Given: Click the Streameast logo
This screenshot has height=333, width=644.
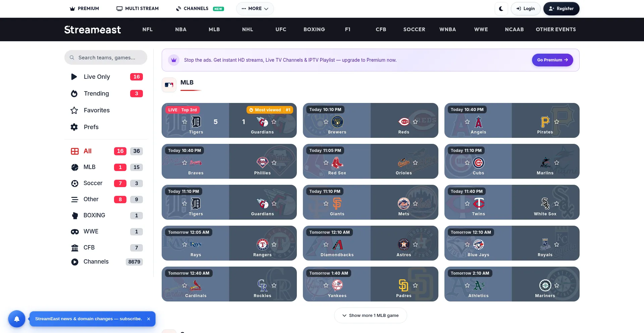Looking at the screenshot, I should coord(93,30).
